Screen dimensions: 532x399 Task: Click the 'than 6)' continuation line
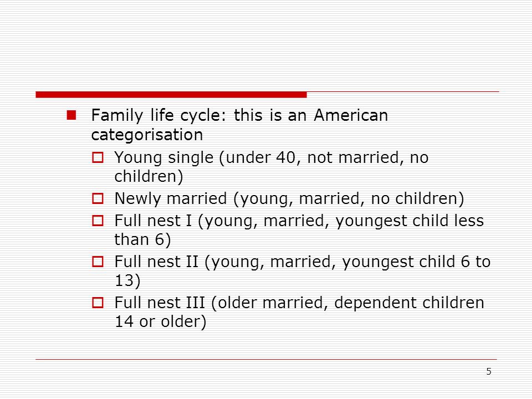click(142, 239)
